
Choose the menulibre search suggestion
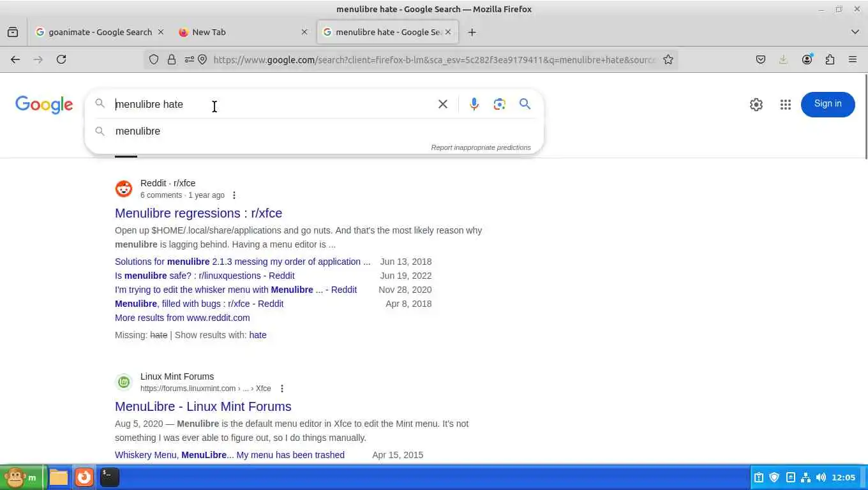pos(314,131)
